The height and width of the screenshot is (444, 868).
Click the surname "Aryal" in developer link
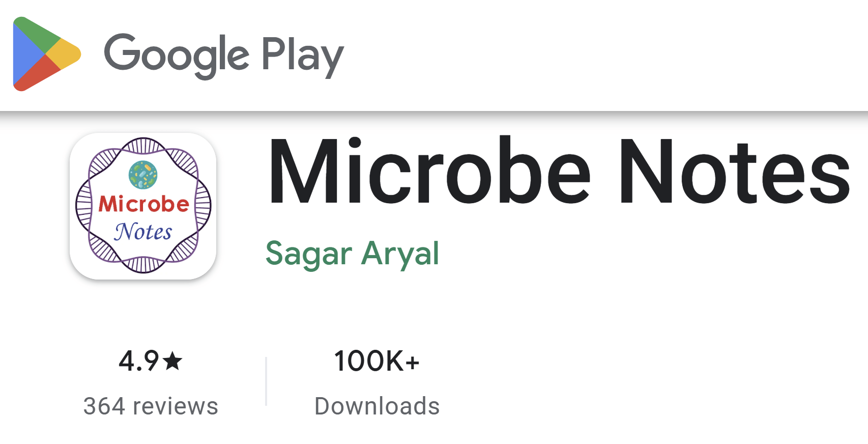(x=400, y=253)
